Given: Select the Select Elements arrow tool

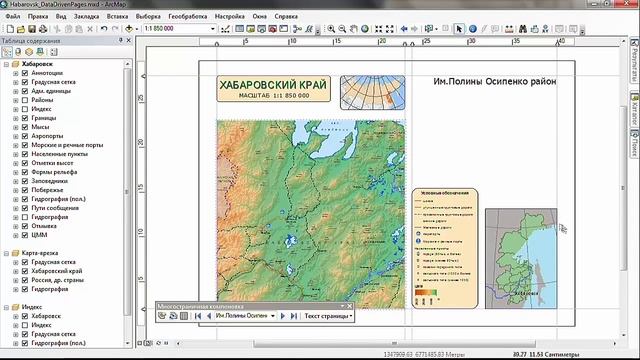Looking at the screenshot, I should tap(459, 29).
